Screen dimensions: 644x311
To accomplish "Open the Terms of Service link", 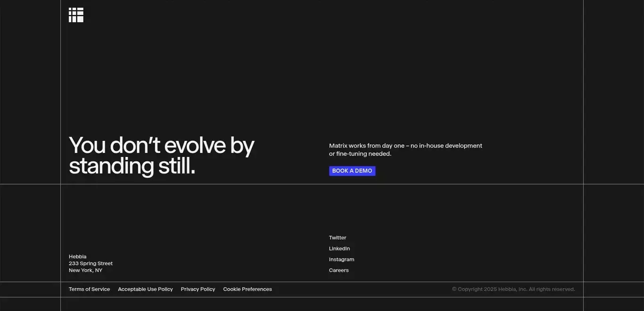I will click(x=89, y=289).
